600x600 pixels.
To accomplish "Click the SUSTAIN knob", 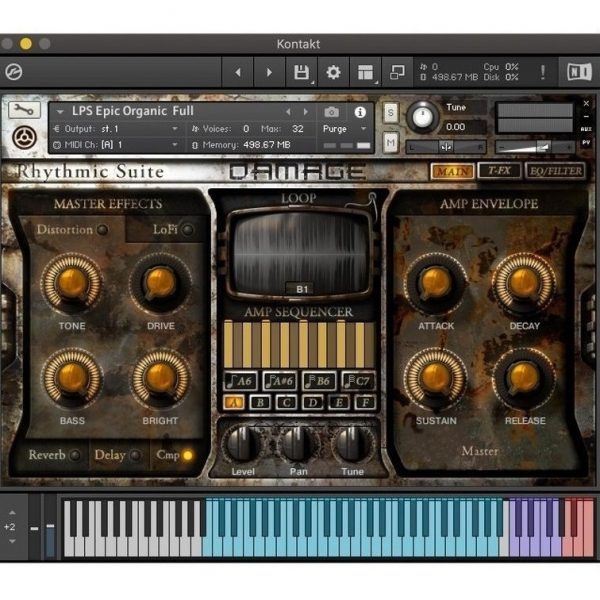I will (x=435, y=378).
